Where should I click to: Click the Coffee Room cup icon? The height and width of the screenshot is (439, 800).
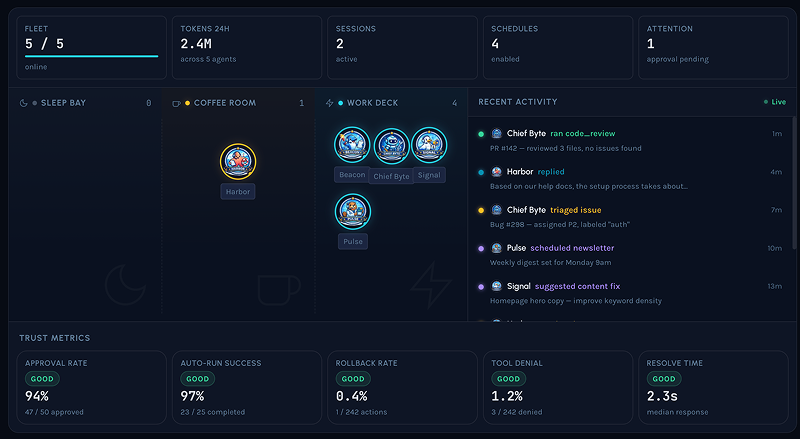[177, 104]
